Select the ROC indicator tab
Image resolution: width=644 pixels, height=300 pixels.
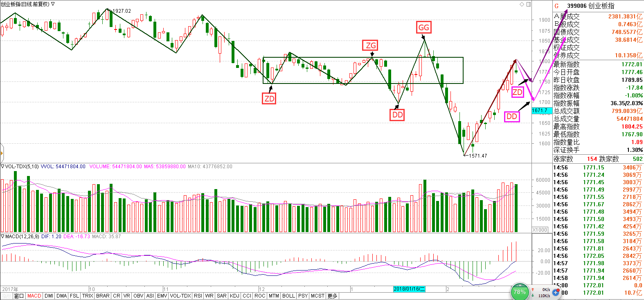260,296
